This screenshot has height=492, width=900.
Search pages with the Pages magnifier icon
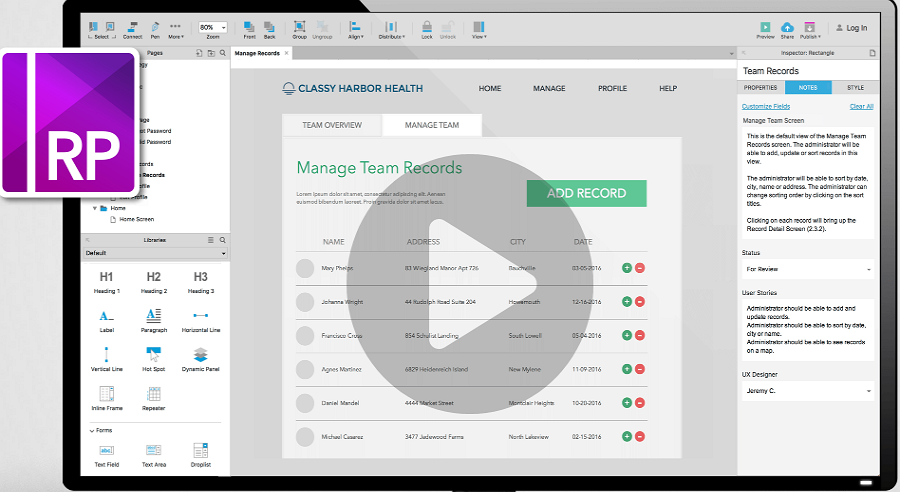coord(223,53)
